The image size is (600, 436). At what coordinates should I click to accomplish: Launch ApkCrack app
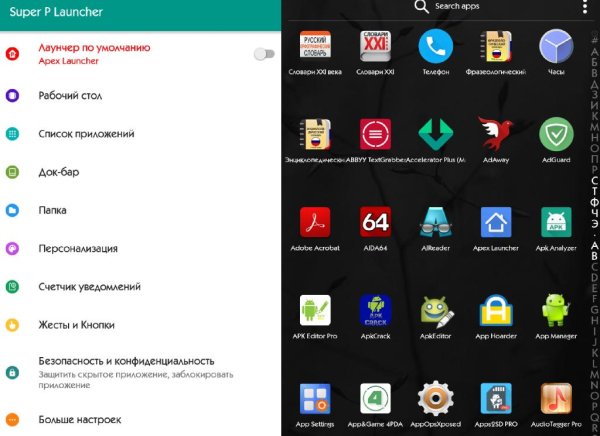pyautogui.click(x=375, y=316)
